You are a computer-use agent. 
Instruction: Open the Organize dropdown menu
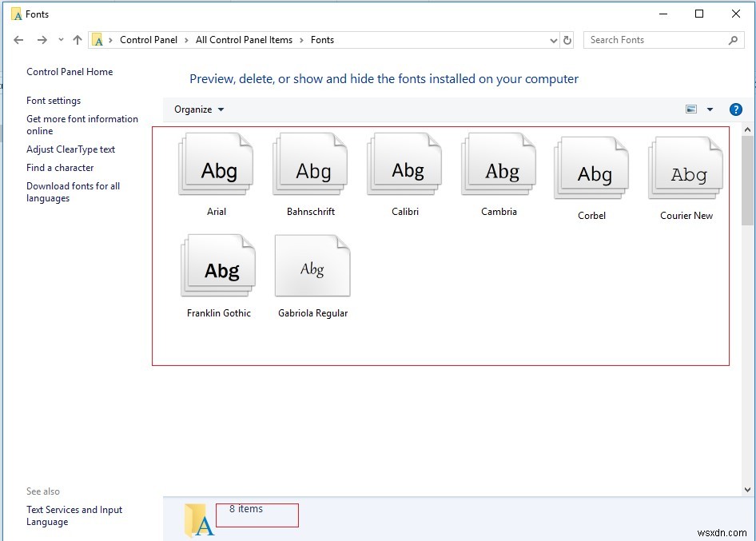197,109
